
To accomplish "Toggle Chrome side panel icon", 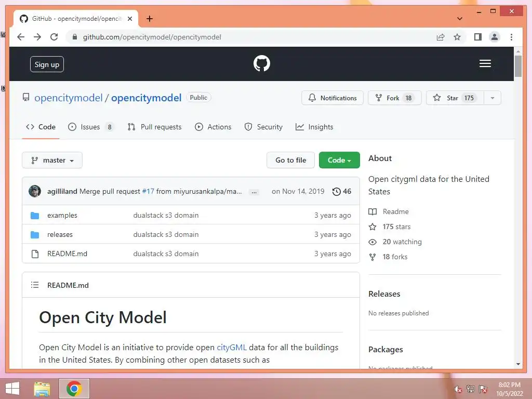I will [478, 37].
